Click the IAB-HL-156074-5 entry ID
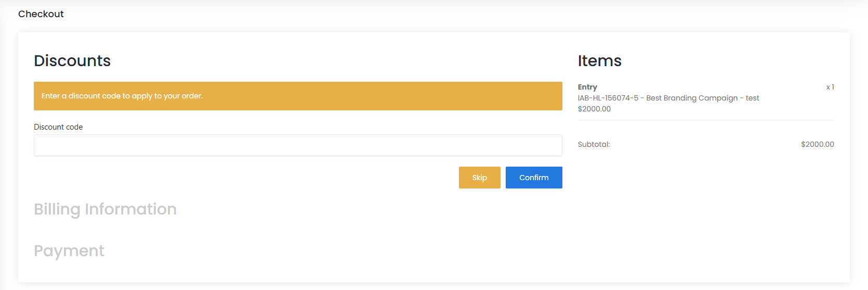This screenshot has width=868, height=290. point(608,98)
